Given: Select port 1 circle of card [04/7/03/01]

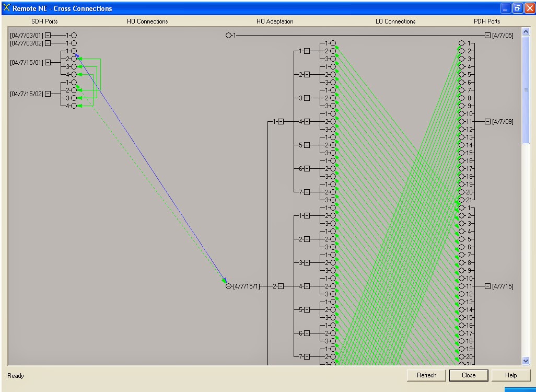Looking at the screenshot, I should pos(74,35).
